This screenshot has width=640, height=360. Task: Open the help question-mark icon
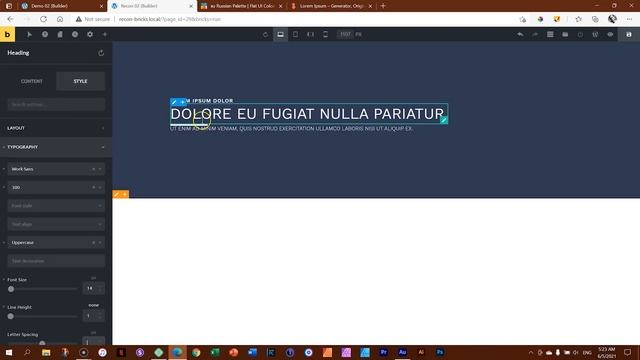(x=45, y=35)
